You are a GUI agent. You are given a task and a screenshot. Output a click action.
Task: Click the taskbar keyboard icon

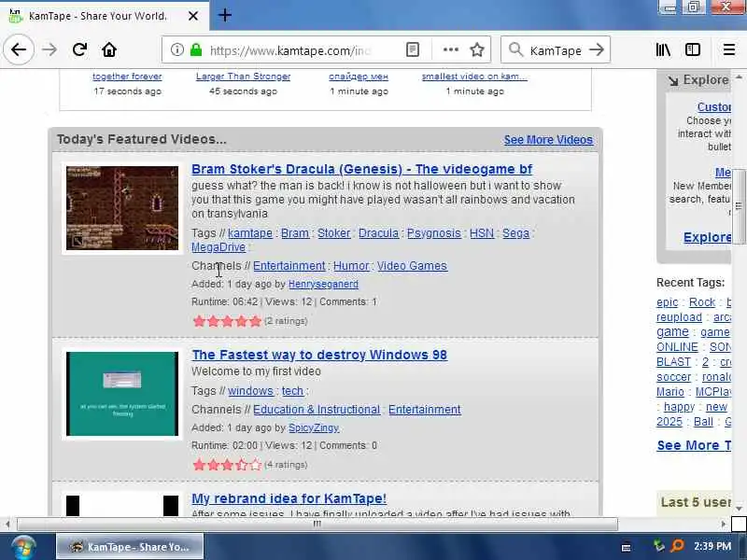click(627, 547)
